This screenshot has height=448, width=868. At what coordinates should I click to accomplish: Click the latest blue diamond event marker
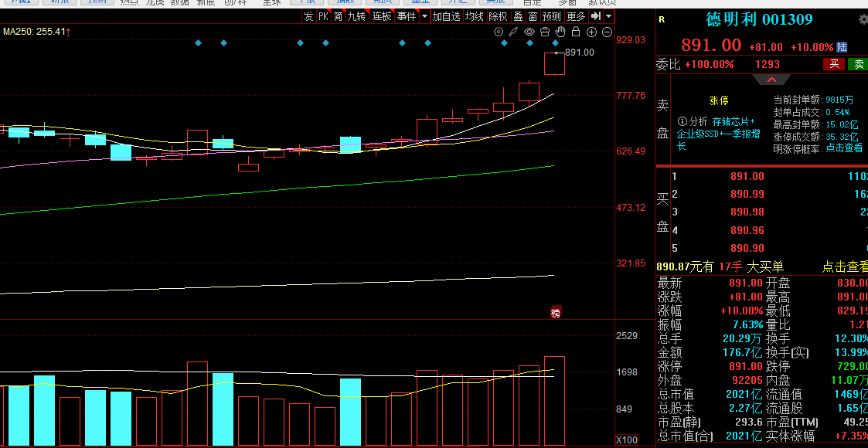click(555, 42)
